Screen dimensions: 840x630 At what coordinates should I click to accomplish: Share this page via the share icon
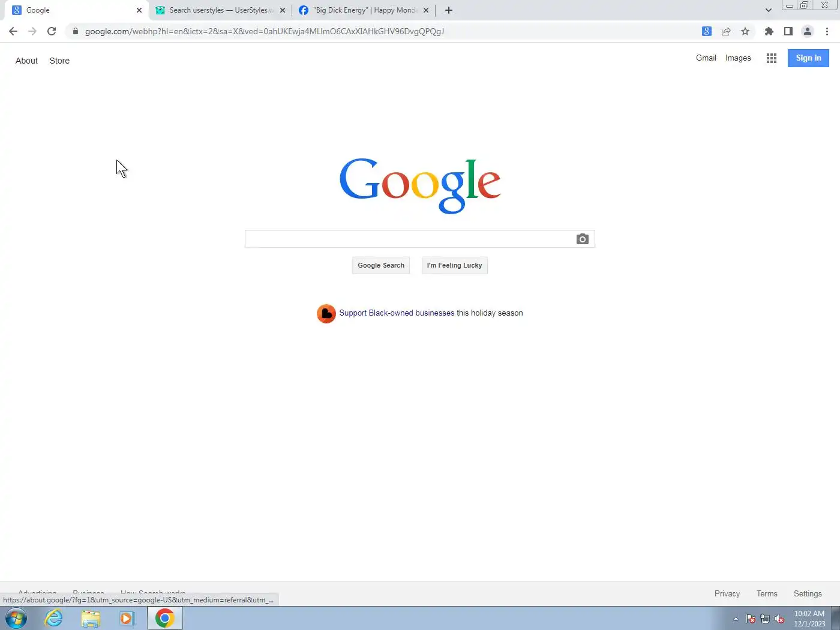click(726, 31)
